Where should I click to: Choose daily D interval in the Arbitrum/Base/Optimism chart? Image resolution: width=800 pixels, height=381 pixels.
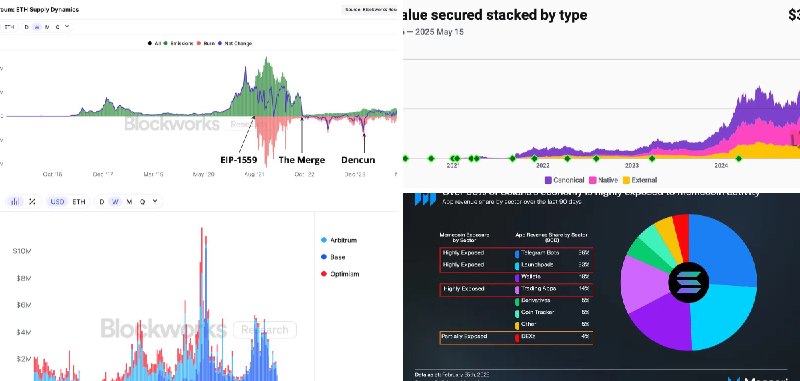102,201
